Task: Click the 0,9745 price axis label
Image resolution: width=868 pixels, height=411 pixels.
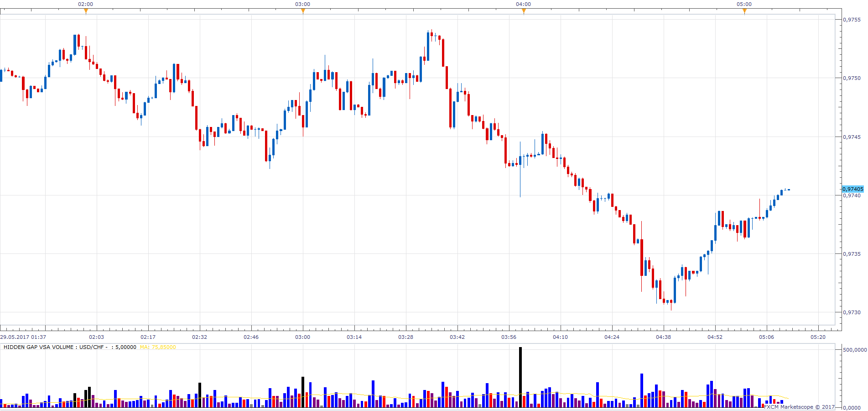Action: pyautogui.click(x=852, y=137)
